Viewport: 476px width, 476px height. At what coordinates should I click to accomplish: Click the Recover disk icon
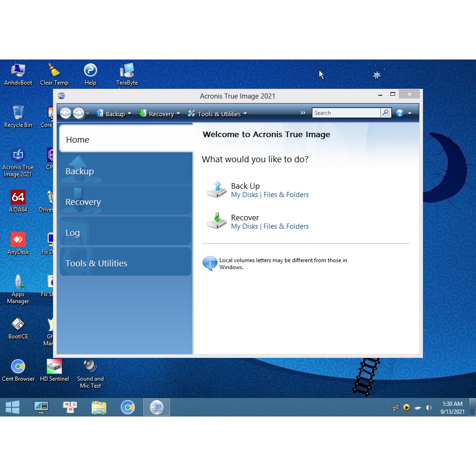(x=217, y=221)
